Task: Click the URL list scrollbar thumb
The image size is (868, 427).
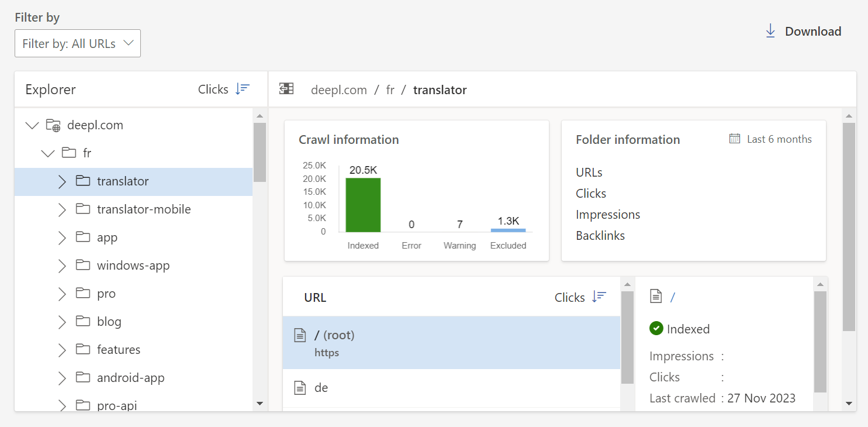Action: point(627,338)
